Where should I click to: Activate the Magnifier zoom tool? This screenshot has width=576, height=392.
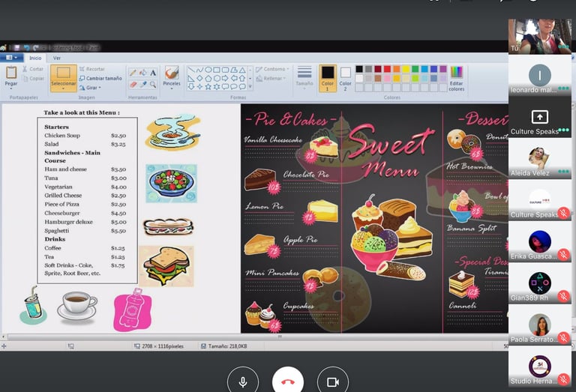(x=153, y=85)
